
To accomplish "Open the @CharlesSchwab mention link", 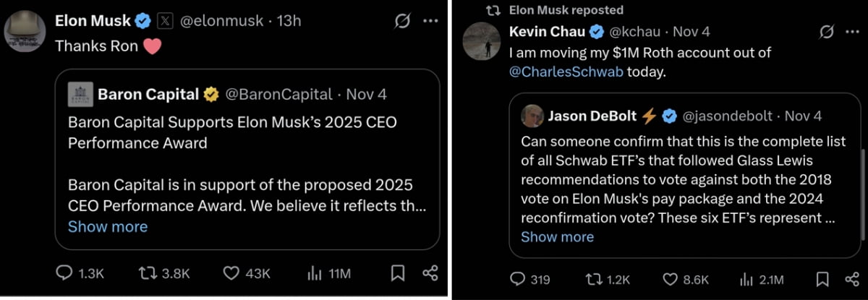I will click(x=566, y=72).
